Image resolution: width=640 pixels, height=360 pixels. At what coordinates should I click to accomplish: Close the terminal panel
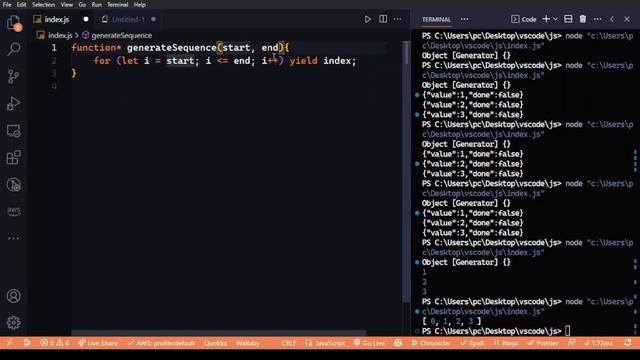click(627, 19)
